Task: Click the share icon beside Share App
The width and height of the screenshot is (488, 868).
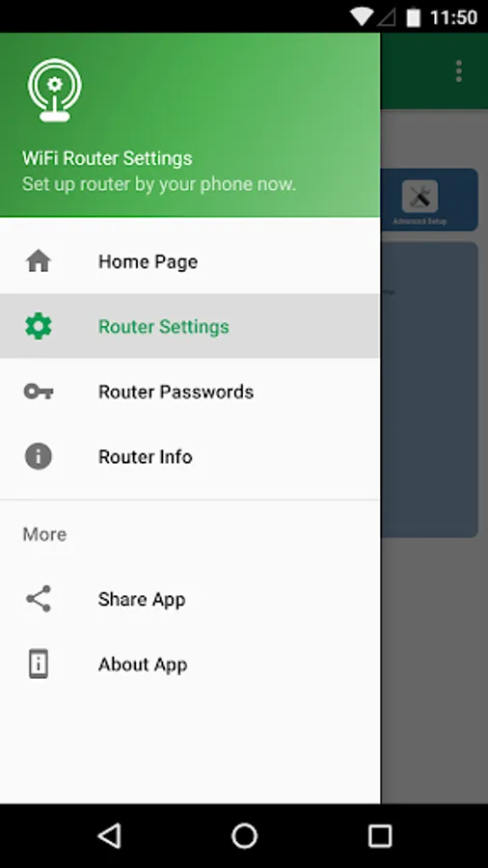Action: [39, 599]
